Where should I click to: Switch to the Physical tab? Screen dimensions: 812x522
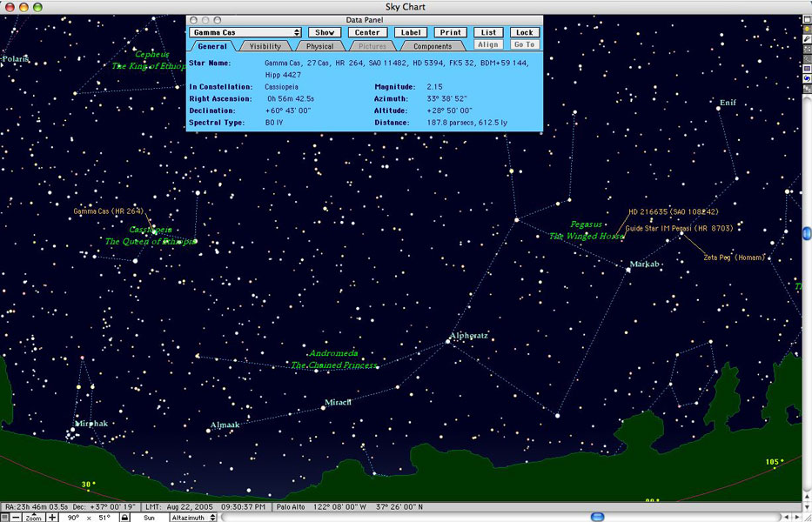pyautogui.click(x=319, y=46)
